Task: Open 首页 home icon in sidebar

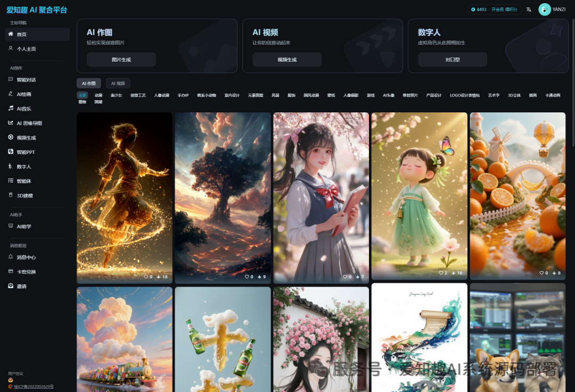Action: point(11,34)
